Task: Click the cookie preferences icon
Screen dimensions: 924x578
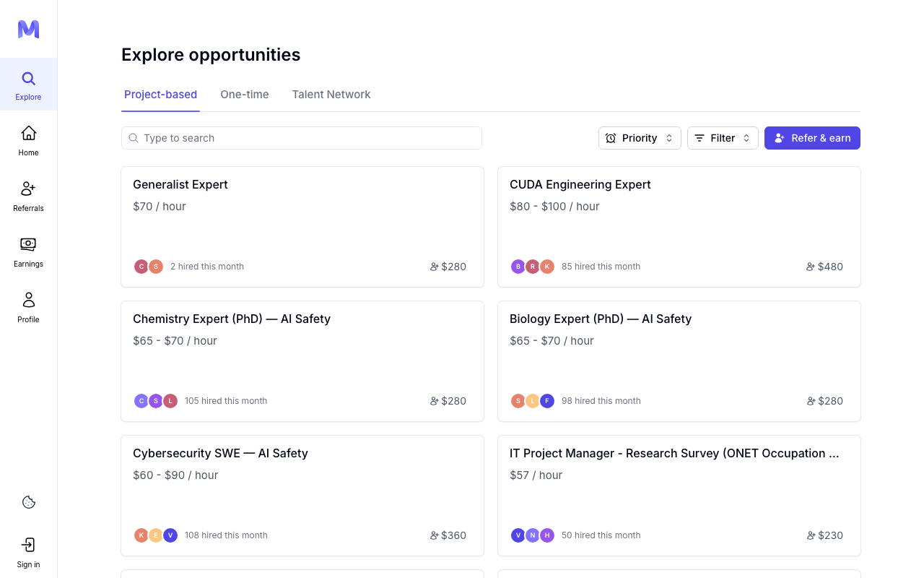Action: click(29, 502)
